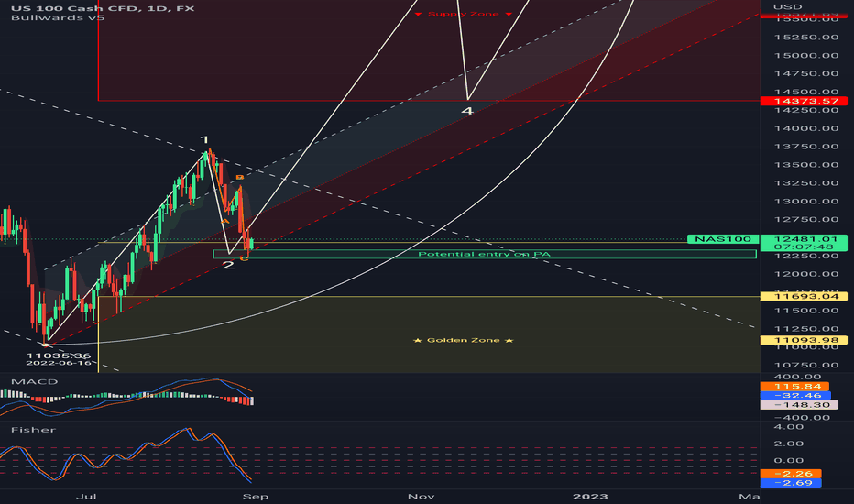
Task: Click the yellow 11093.98 price label
Action: pos(804,340)
